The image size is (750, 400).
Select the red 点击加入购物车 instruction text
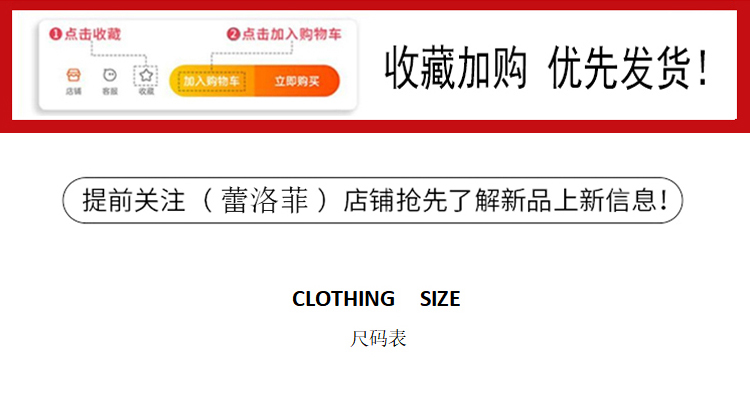291,34
